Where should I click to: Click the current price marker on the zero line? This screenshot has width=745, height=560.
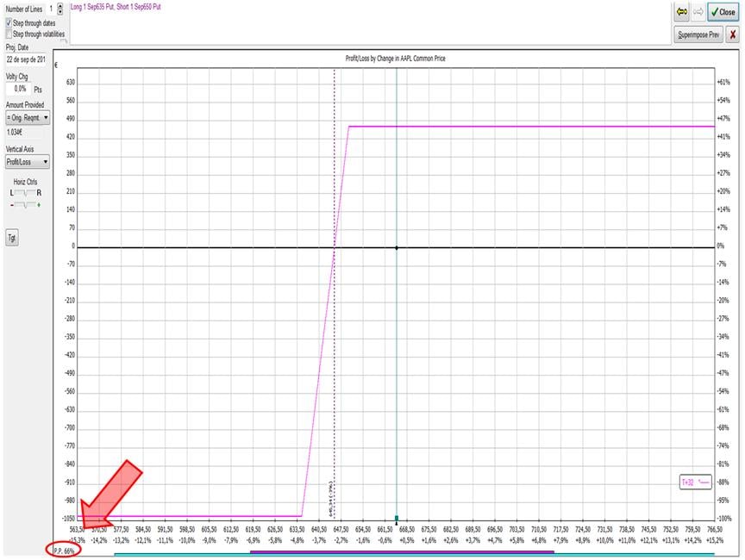(x=397, y=248)
